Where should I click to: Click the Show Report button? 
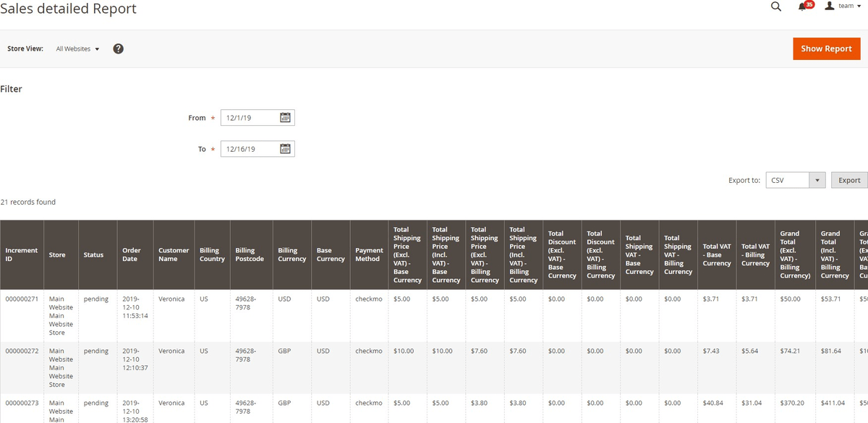[826, 48]
